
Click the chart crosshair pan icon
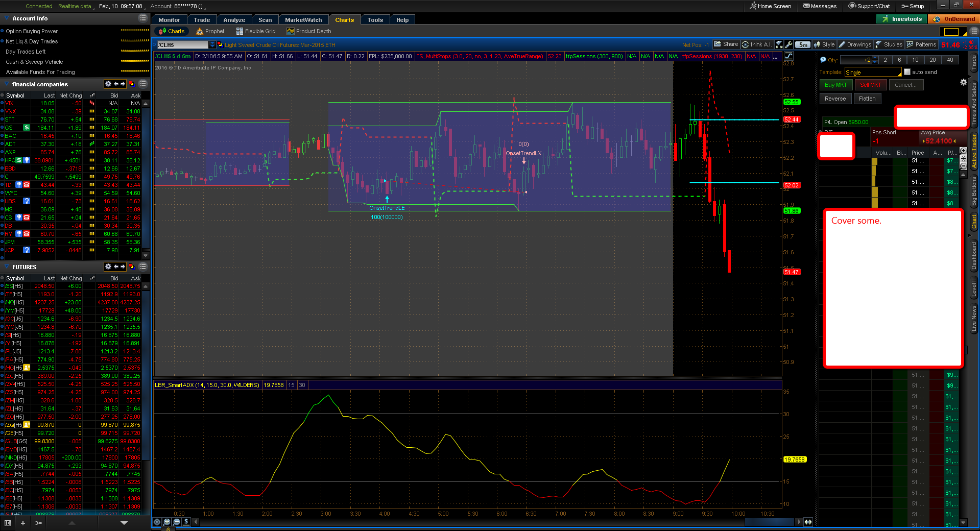pyautogui.click(x=157, y=522)
